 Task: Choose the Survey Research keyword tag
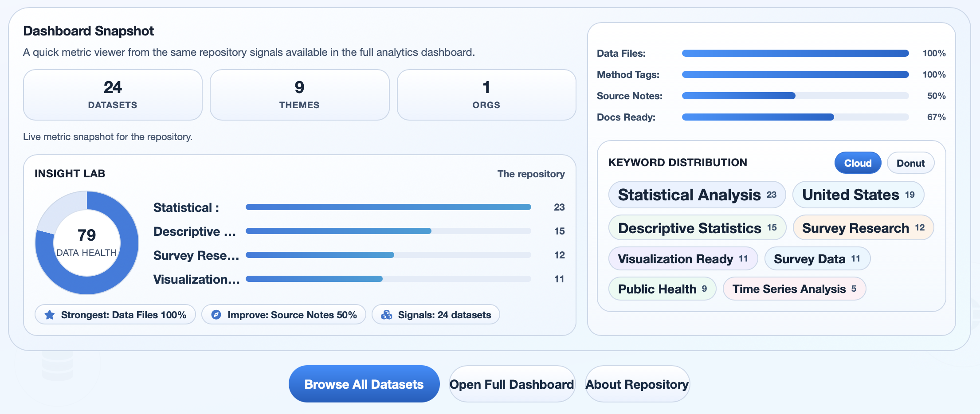coord(863,228)
